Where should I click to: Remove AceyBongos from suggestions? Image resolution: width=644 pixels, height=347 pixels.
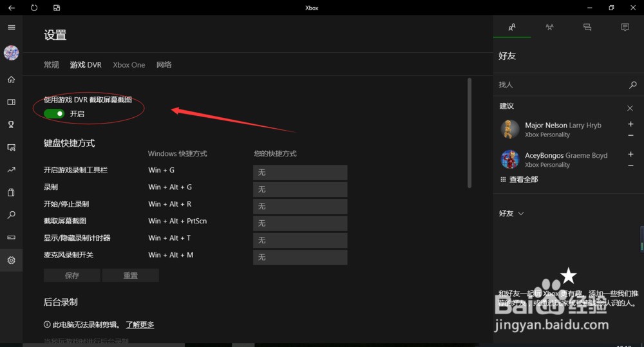630,165
